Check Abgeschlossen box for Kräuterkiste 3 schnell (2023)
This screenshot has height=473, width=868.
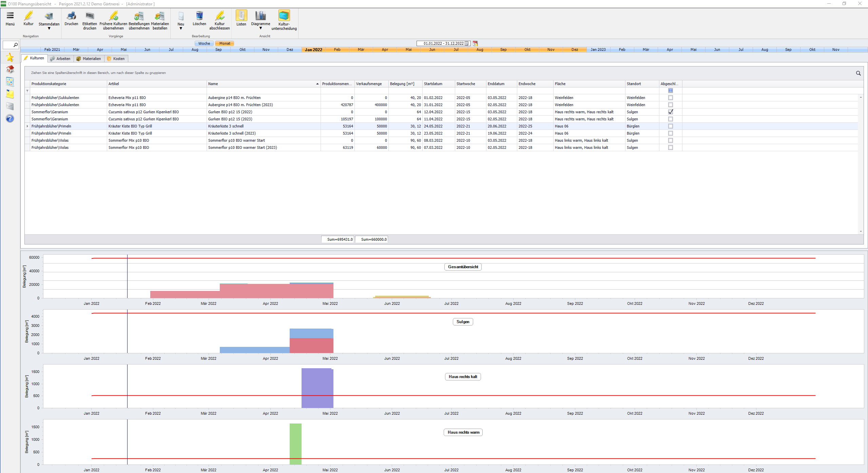click(x=670, y=133)
